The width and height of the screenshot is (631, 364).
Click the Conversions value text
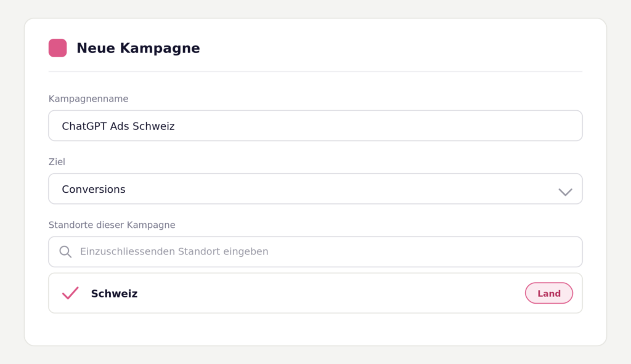[x=94, y=189]
